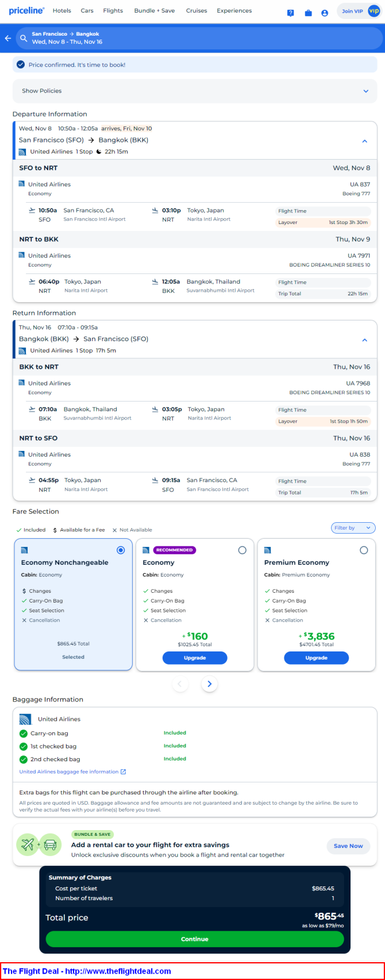Viewport: 385px width, 980px height.
Task: Click the green check for 2nd checked bag
Action: click(x=24, y=759)
